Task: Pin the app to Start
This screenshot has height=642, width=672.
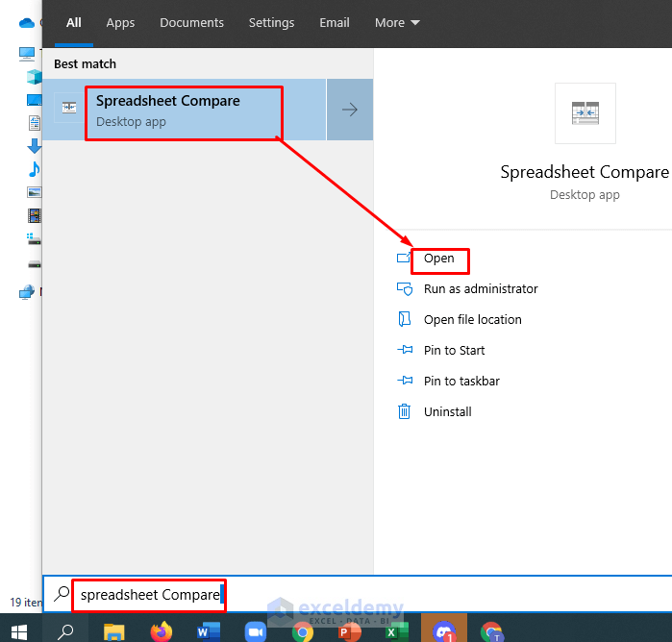Action: pos(454,351)
